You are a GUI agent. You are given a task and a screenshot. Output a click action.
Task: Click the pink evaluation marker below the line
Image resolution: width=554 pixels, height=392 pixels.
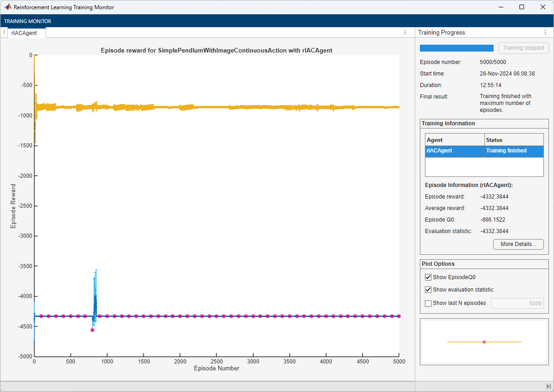click(x=92, y=330)
